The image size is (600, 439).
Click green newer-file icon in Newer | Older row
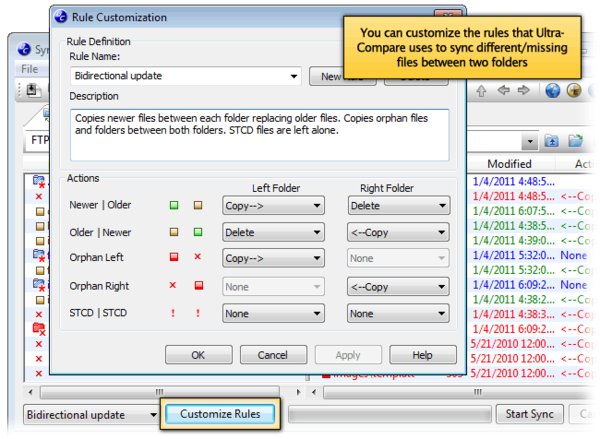pos(174,206)
